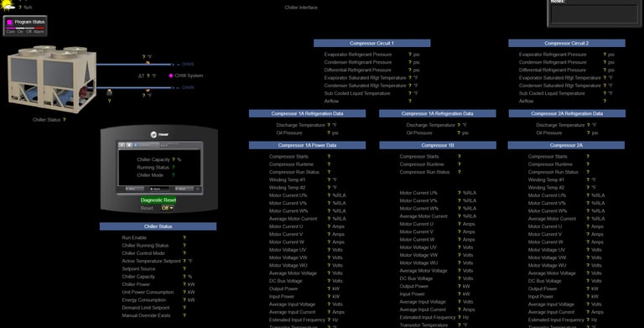Screen dimensions: 644x328
Task: Select the Compressor Circuit 2 header
Action: [x=567, y=43]
